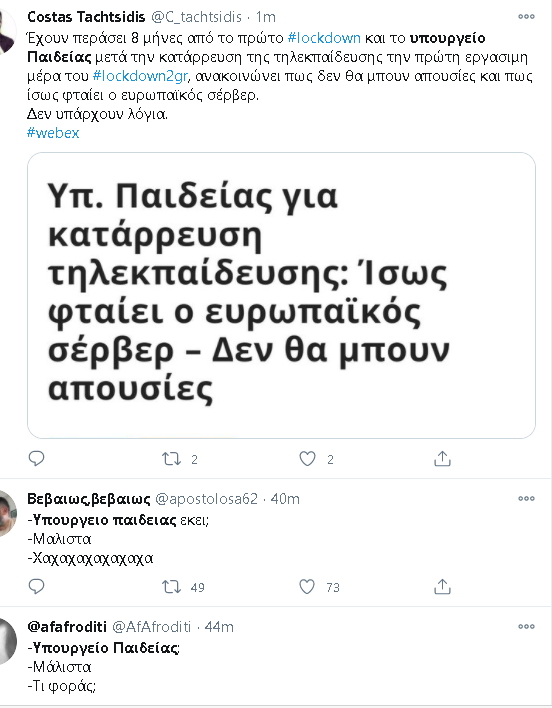Open the Υπ. Παιδείας headline image card

point(281,295)
